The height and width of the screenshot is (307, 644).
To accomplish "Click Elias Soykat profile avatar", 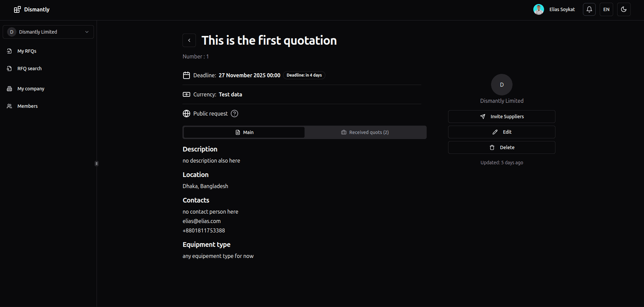I will click(538, 9).
